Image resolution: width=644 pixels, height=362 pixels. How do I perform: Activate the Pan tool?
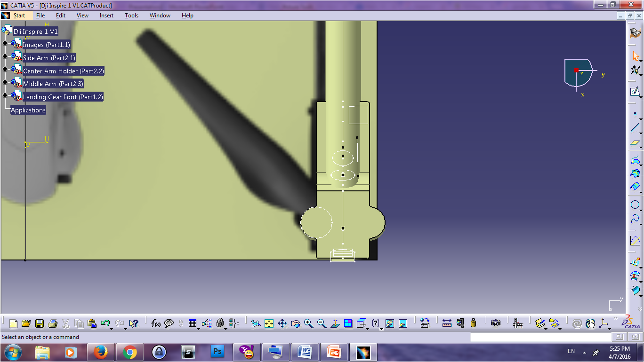click(282, 323)
